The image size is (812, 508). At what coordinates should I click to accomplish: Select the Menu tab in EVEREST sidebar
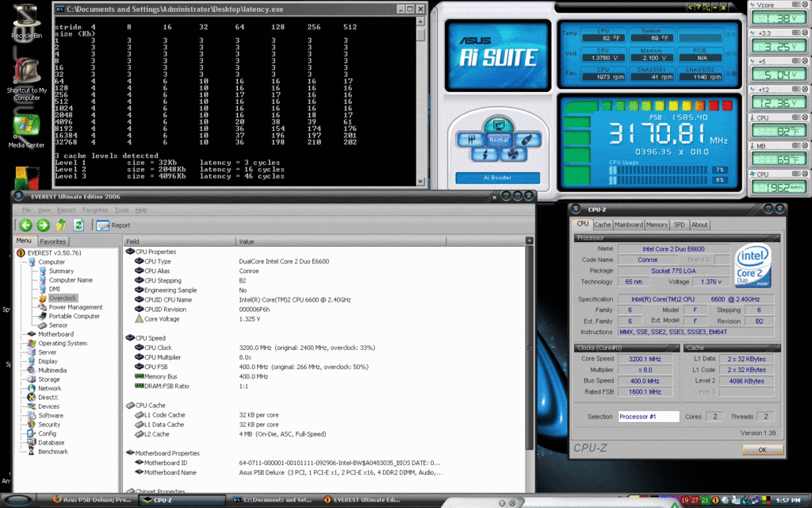click(x=24, y=241)
